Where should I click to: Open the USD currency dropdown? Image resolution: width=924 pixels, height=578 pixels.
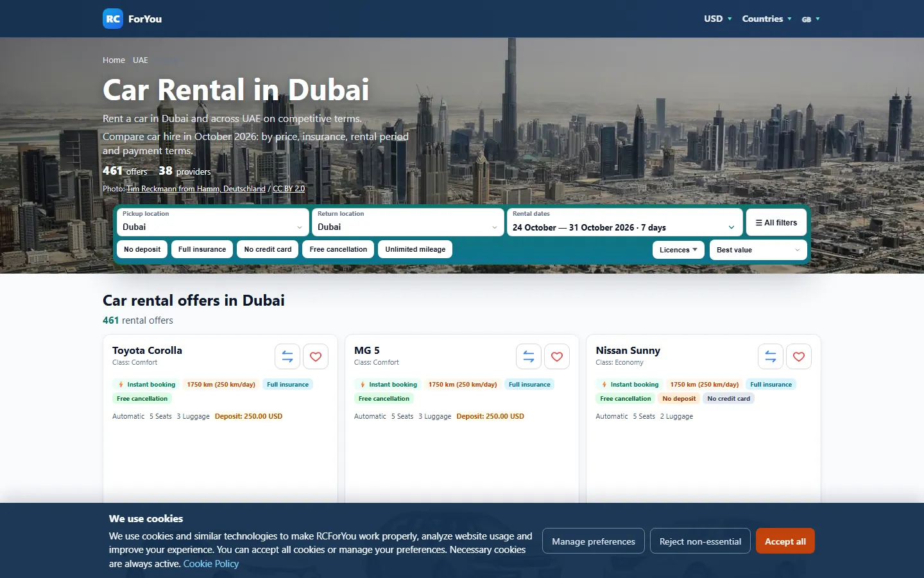coord(717,19)
